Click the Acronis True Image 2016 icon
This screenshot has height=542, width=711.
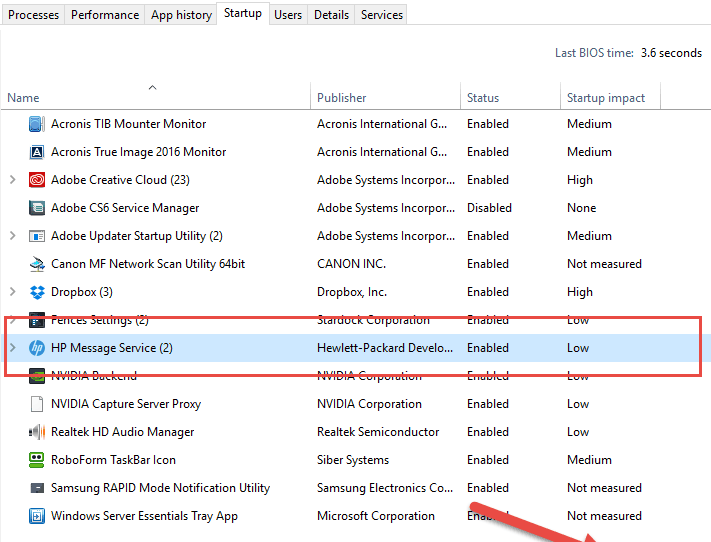(37, 152)
